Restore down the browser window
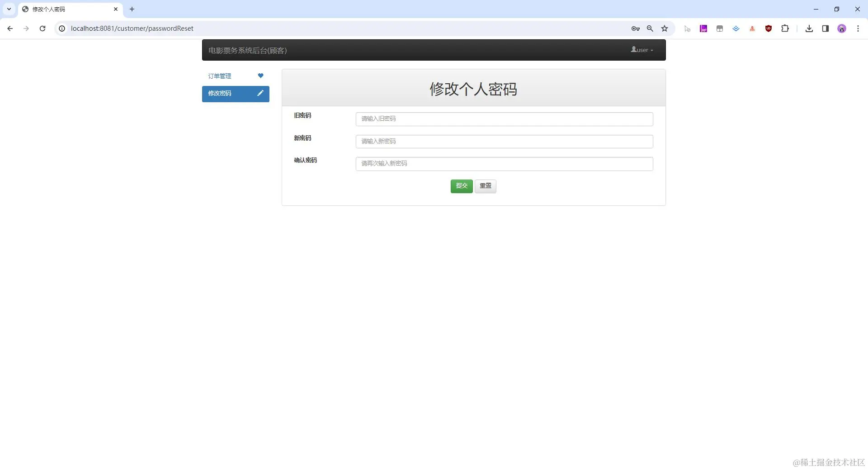 click(x=837, y=9)
